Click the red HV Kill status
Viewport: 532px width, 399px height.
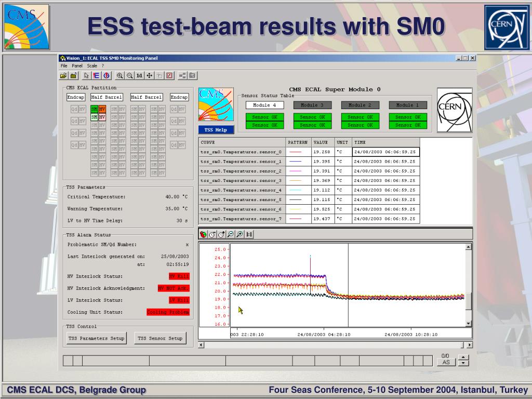(x=179, y=276)
